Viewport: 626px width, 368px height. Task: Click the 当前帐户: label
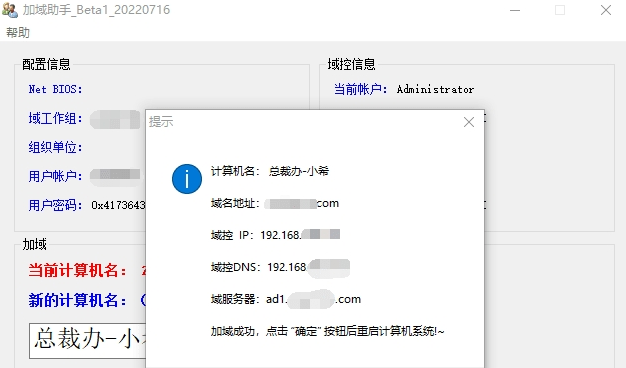(x=361, y=89)
